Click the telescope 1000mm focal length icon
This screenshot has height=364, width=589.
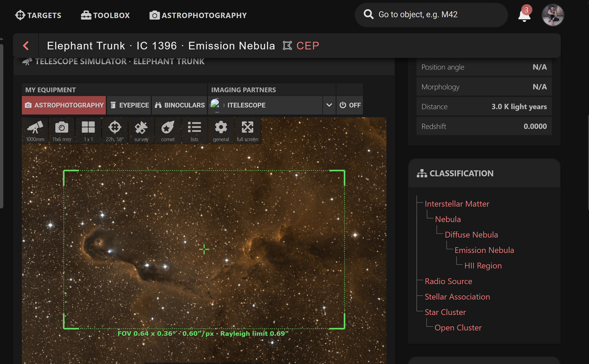click(x=35, y=131)
